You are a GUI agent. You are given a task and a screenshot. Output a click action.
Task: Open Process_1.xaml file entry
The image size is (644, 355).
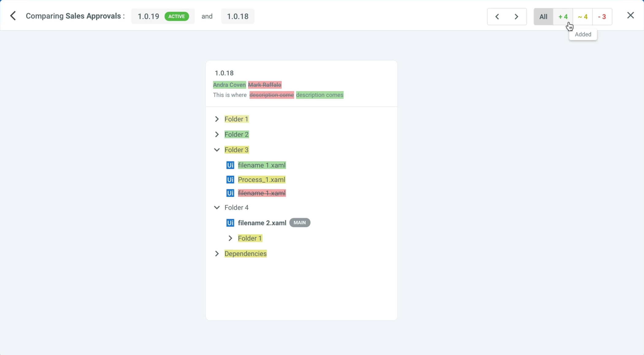point(261,180)
